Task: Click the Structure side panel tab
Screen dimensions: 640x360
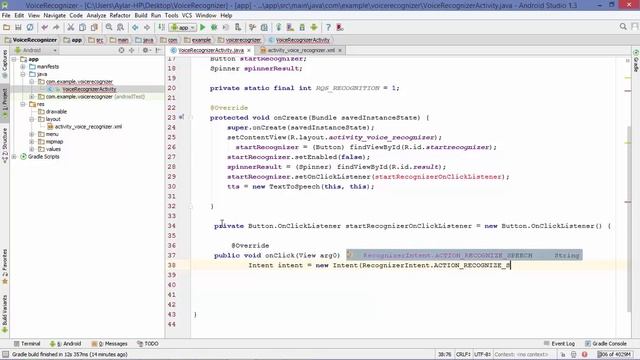Action: click(5, 146)
